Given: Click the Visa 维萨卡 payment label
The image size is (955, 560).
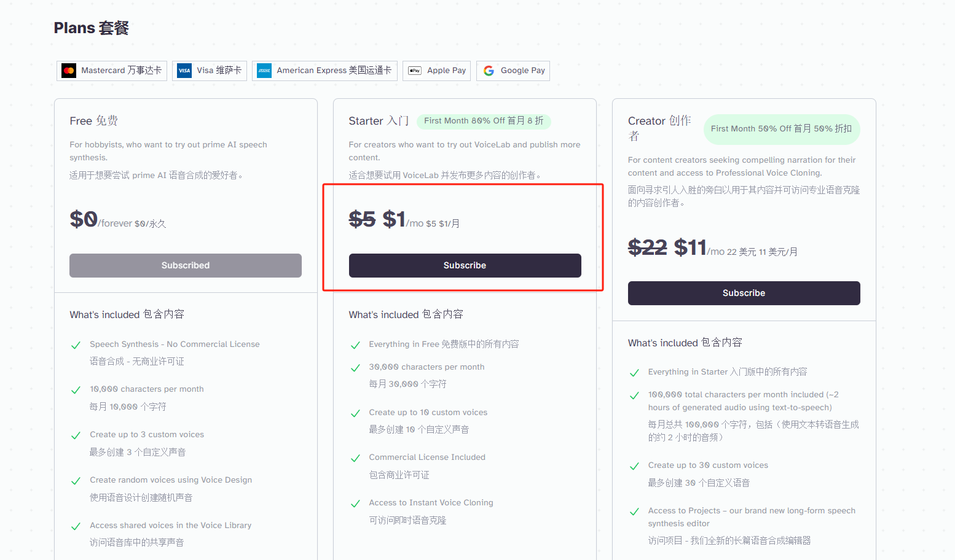Looking at the screenshot, I should point(219,71).
